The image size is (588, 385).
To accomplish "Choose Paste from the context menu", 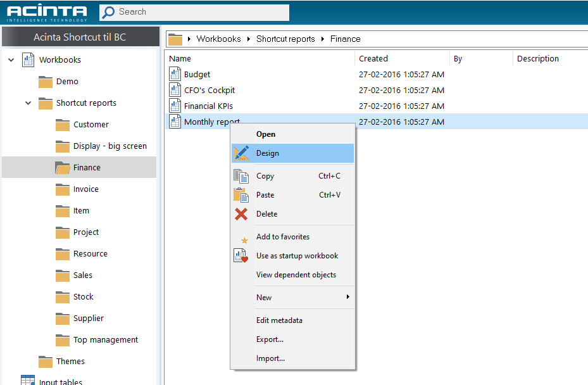I will [292, 195].
